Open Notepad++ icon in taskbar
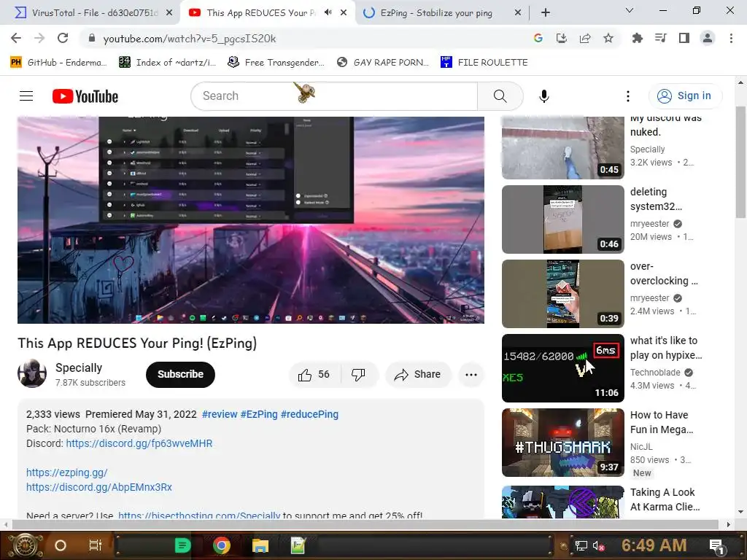Image resolution: width=747 pixels, height=560 pixels. [x=298, y=545]
